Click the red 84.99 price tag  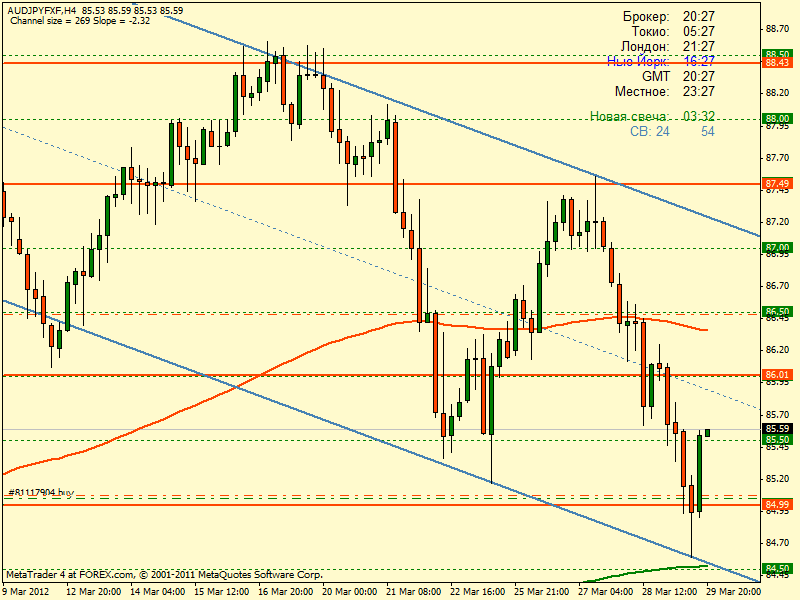point(777,505)
